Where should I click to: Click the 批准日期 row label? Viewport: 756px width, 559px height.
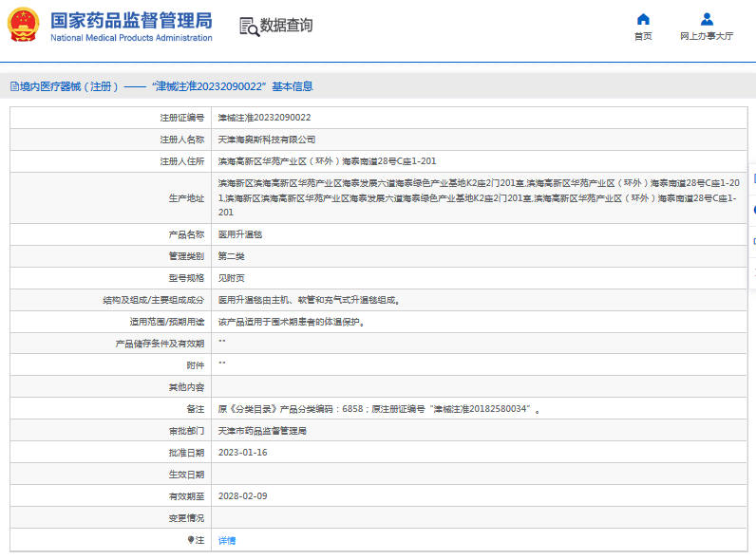[x=186, y=453]
